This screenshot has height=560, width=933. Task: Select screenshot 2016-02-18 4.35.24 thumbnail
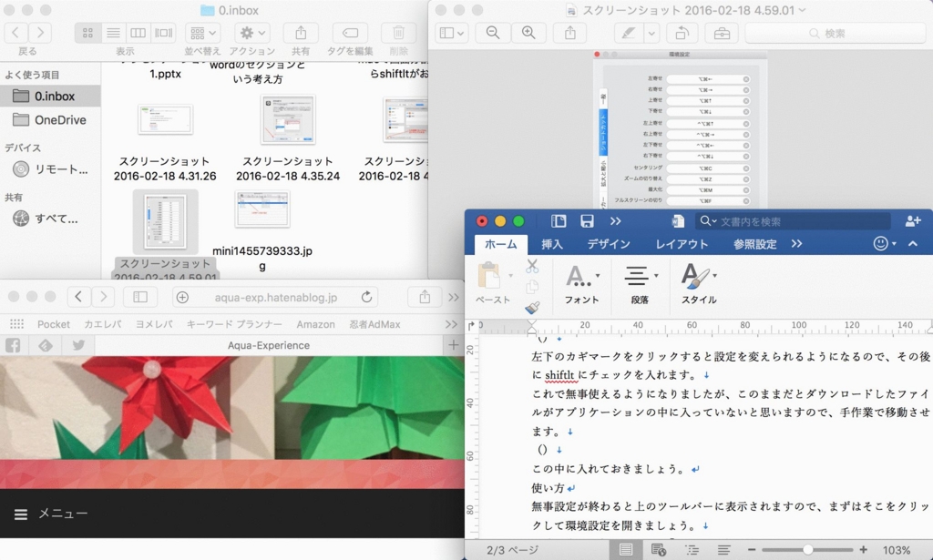pyautogui.click(x=288, y=119)
